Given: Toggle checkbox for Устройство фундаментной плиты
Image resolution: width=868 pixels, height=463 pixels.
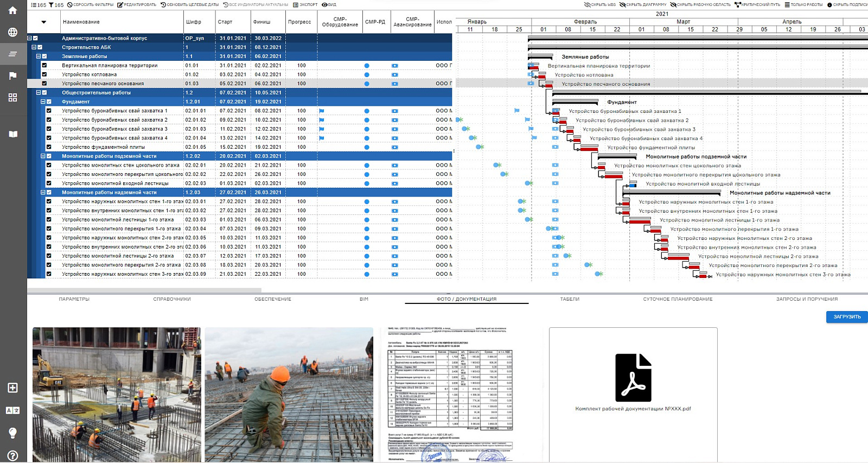Looking at the screenshot, I should 49,147.
